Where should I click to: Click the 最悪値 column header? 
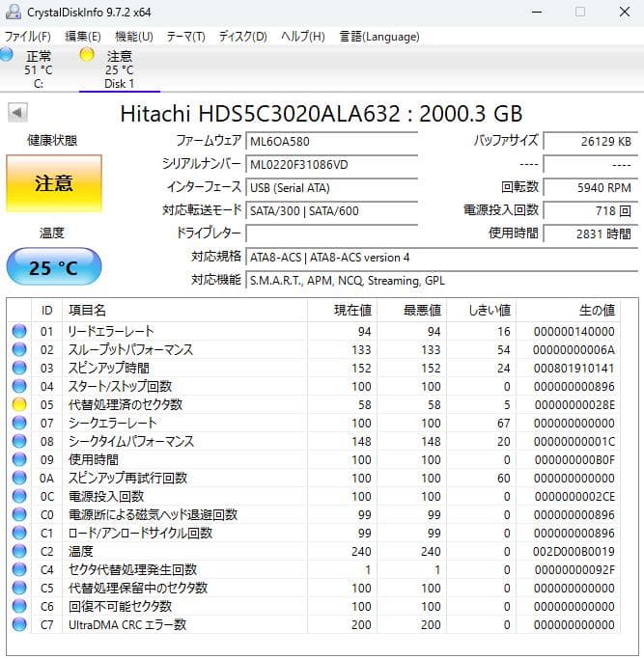click(x=412, y=310)
